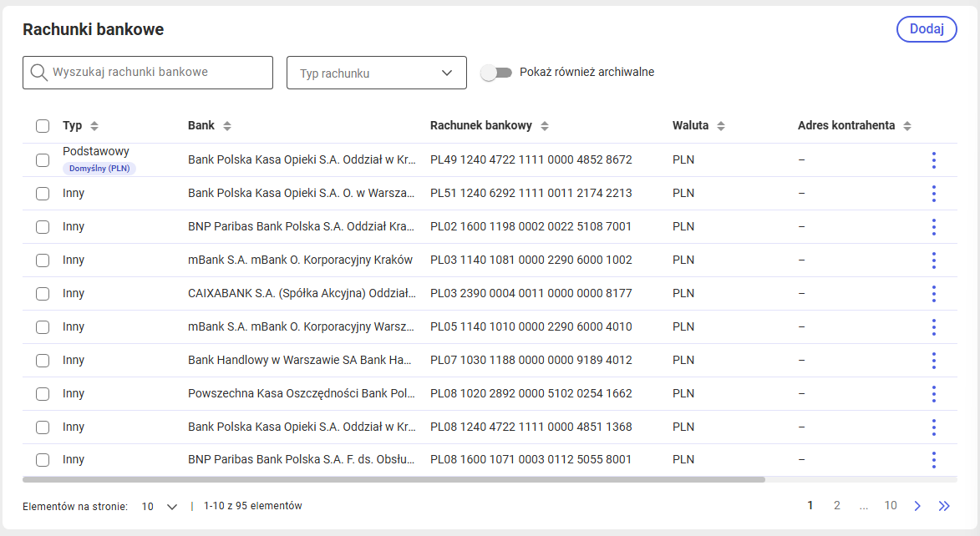Open the Typ rachunku dropdown
980x536 pixels.
click(376, 73)
